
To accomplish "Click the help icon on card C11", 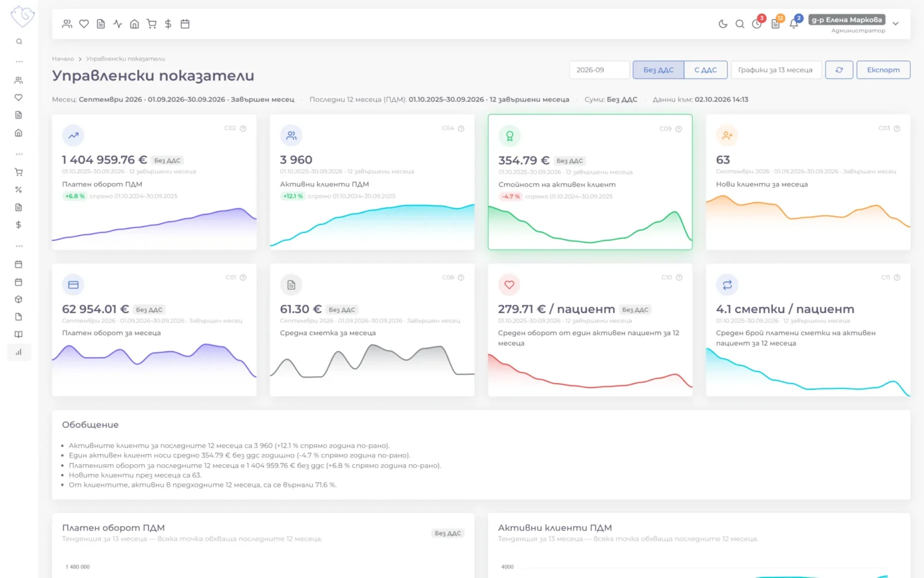I will [897, 278].
